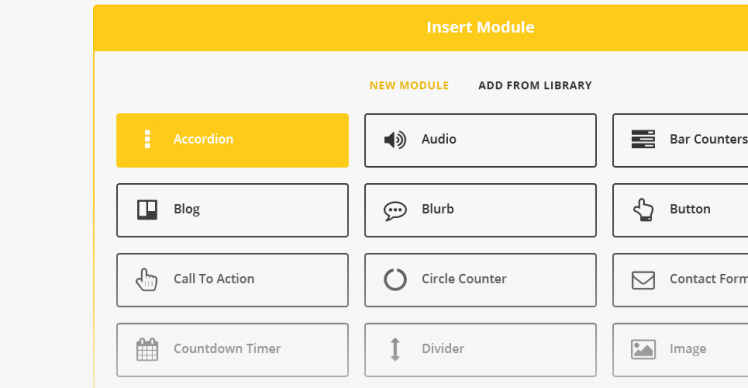Pick the Countdown Timer module
This screenshot has height=388, width=748.
[232, 350]
